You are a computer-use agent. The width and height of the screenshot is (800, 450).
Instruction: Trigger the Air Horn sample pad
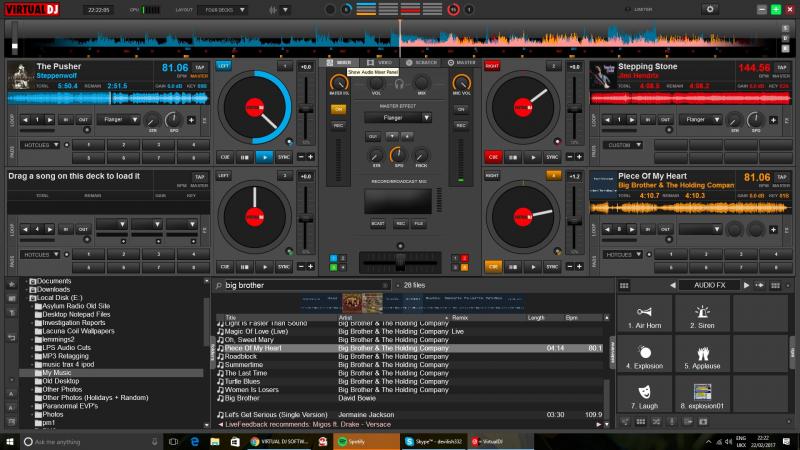644,315
